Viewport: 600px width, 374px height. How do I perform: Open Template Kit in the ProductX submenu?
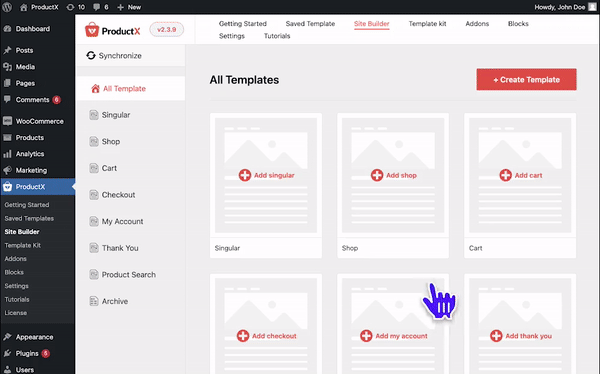click(x=23, y=245)
